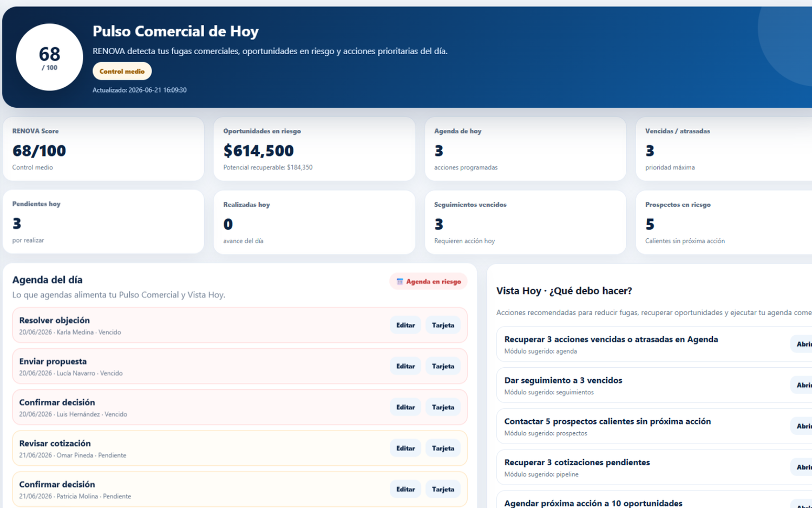Open Recuperar 3 acciones vencidas recommendation
The image size is (812, 508).
(x=802, y=344)
